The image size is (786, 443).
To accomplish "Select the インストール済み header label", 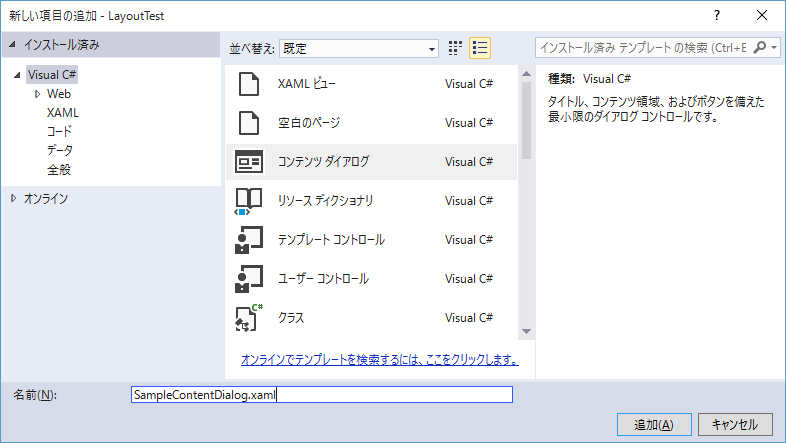I will click(62, 45).
